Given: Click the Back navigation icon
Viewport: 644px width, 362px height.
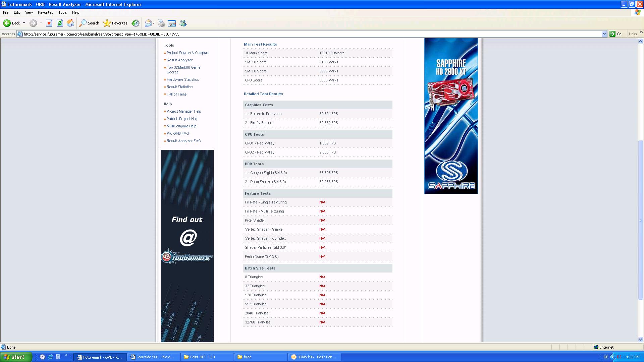Looking at the screenshot, I should tap(7, 23).
